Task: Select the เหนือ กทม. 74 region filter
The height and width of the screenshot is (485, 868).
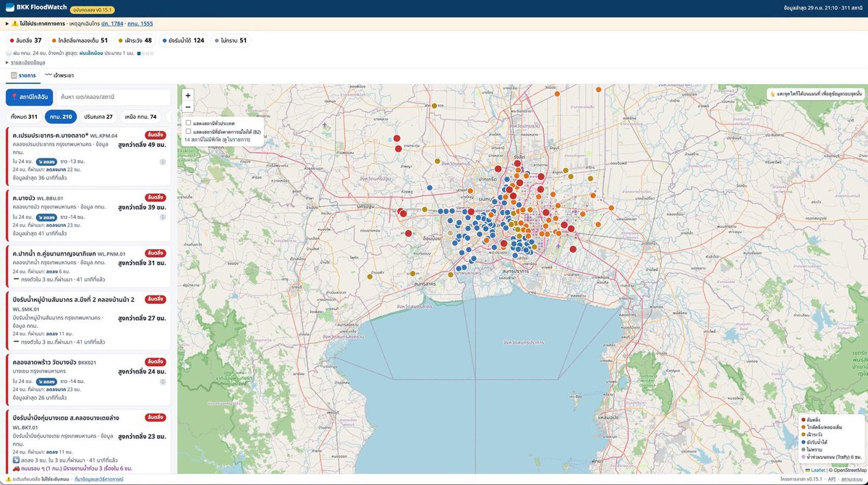Action: [x=140, y=117]
